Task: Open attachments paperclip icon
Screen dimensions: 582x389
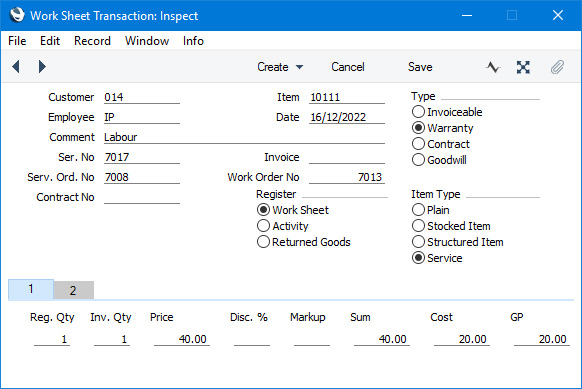Action: pos(557,67)
